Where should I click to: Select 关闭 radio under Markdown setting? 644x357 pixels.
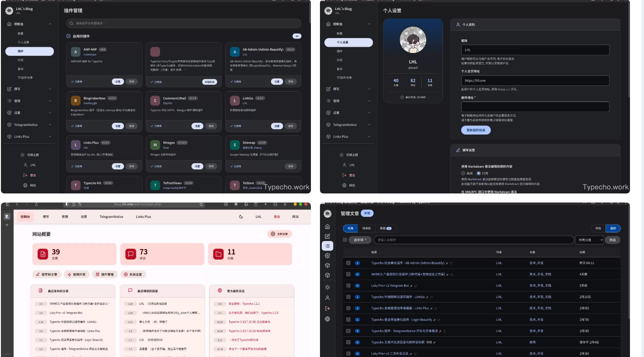[463, 173]
